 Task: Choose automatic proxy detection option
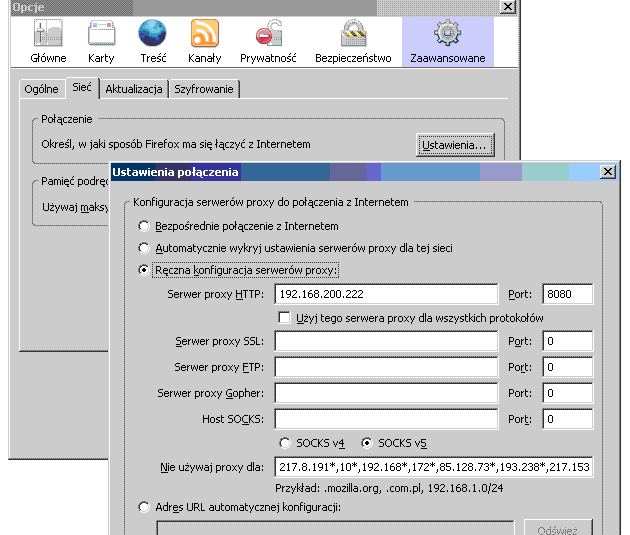pos(145,248)
